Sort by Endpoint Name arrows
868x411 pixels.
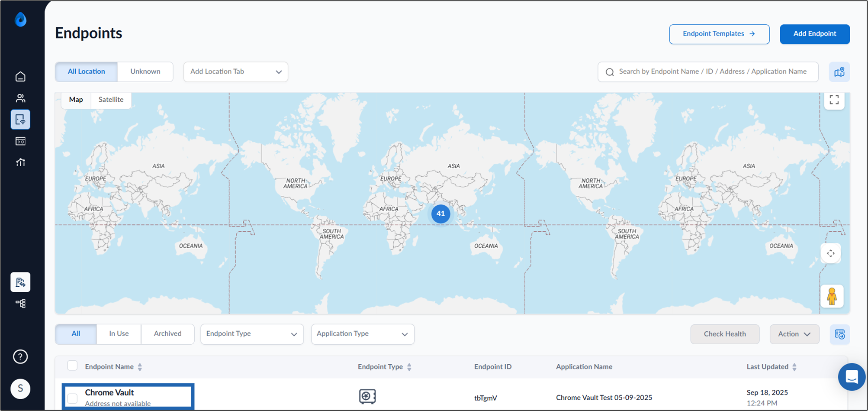coord(140,367)
